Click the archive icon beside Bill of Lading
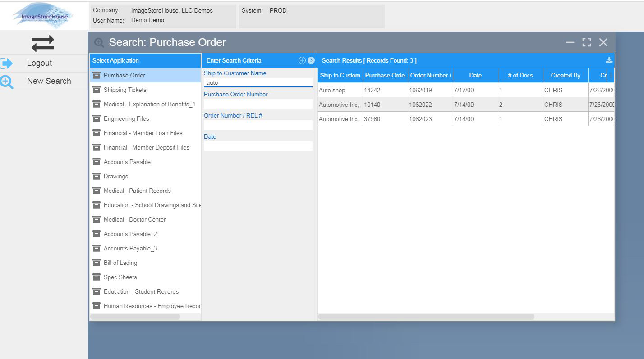Screen dimensions: 644x359 pos(97,263)
